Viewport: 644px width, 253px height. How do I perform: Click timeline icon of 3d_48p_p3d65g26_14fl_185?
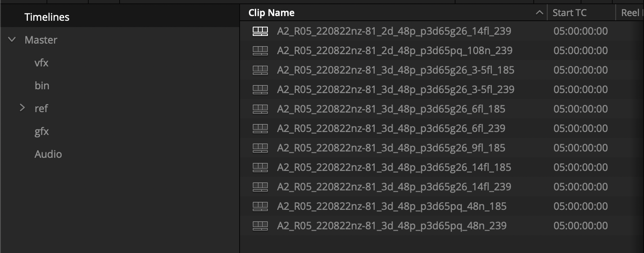(x=260, y=167)
